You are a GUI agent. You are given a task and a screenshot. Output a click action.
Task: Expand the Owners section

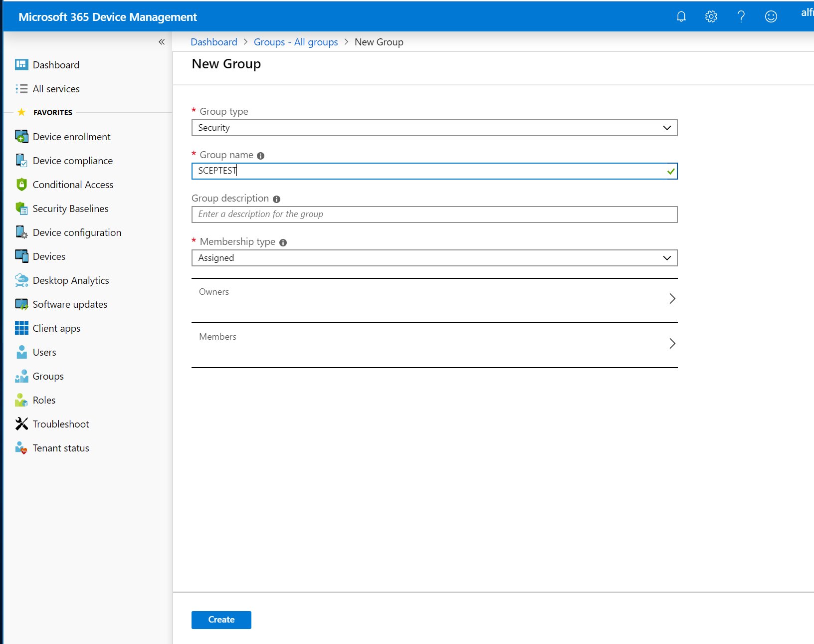672,298
